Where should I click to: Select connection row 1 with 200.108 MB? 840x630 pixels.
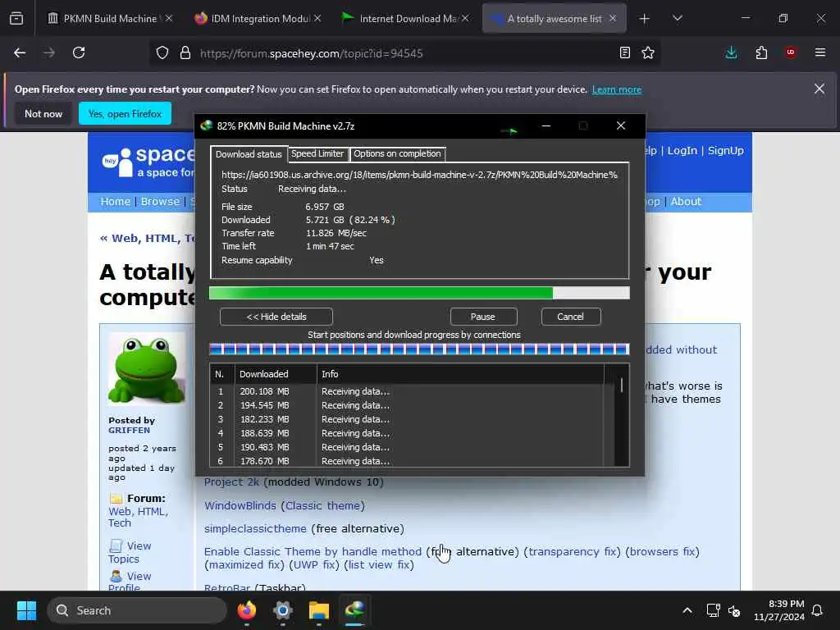coord(407,391)
